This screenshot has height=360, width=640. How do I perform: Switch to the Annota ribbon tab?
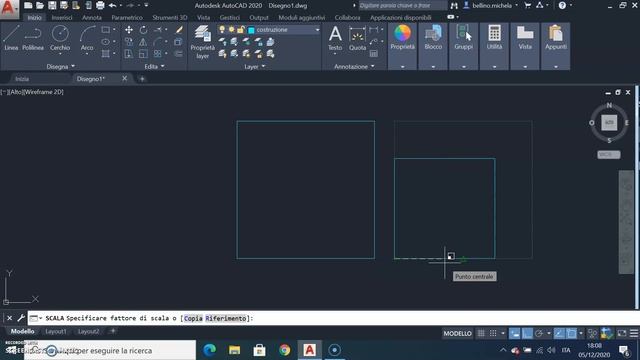[x=91, y=18]
